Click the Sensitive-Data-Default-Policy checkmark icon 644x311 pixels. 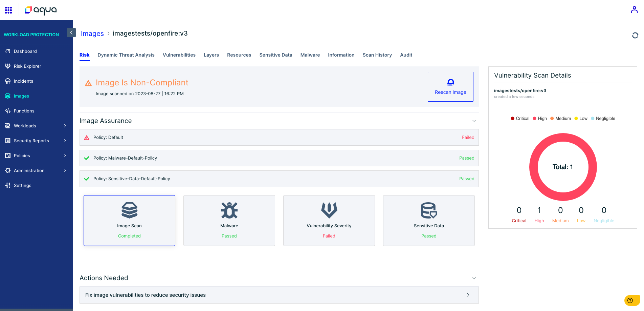coord(87,179)
